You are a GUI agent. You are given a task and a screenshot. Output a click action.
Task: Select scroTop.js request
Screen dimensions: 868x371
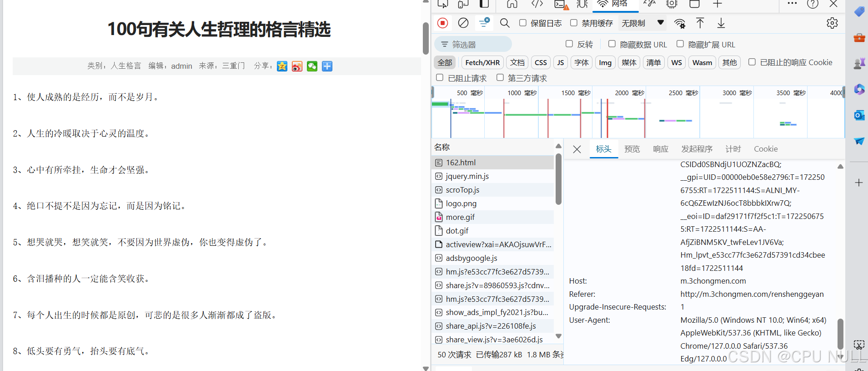pos(492,190)
